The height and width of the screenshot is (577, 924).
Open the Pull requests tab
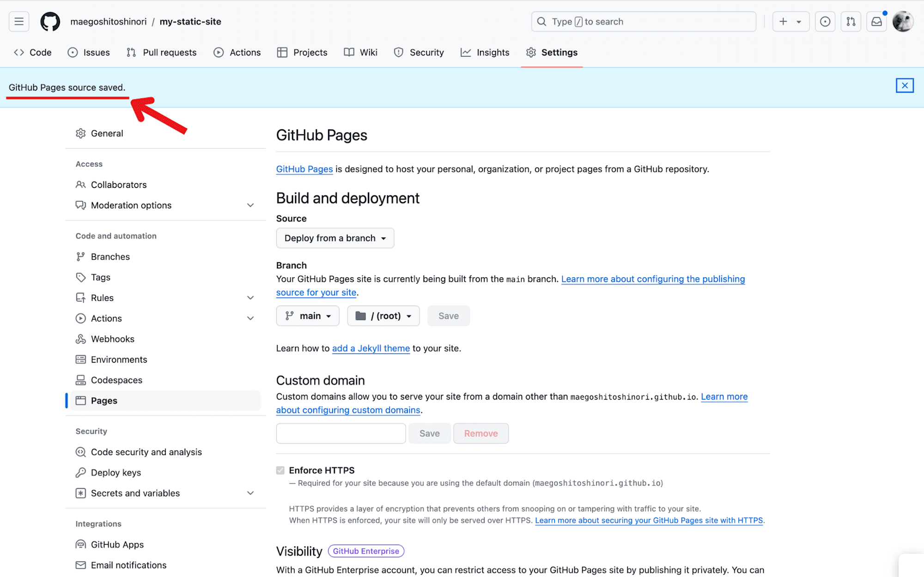point(162,53)
